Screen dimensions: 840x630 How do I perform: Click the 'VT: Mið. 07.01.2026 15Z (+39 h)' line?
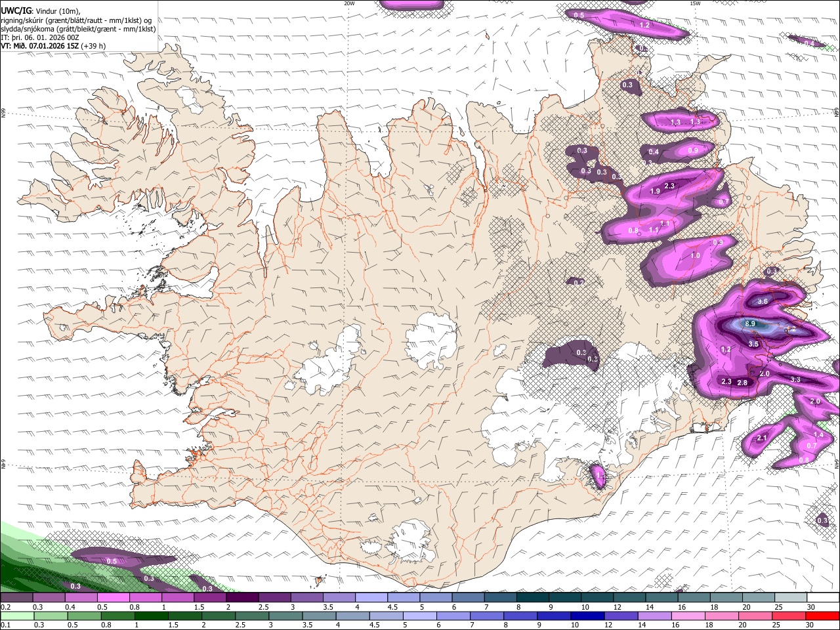tap(53, 47)
